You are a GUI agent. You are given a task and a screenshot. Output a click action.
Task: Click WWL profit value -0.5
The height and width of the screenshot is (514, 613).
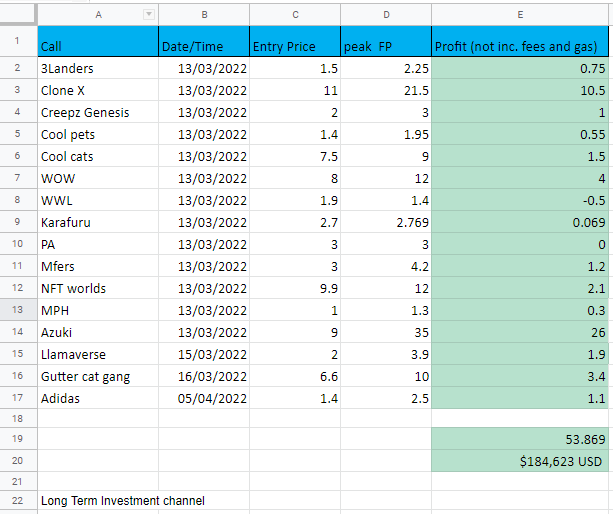(x=520, y=201)
